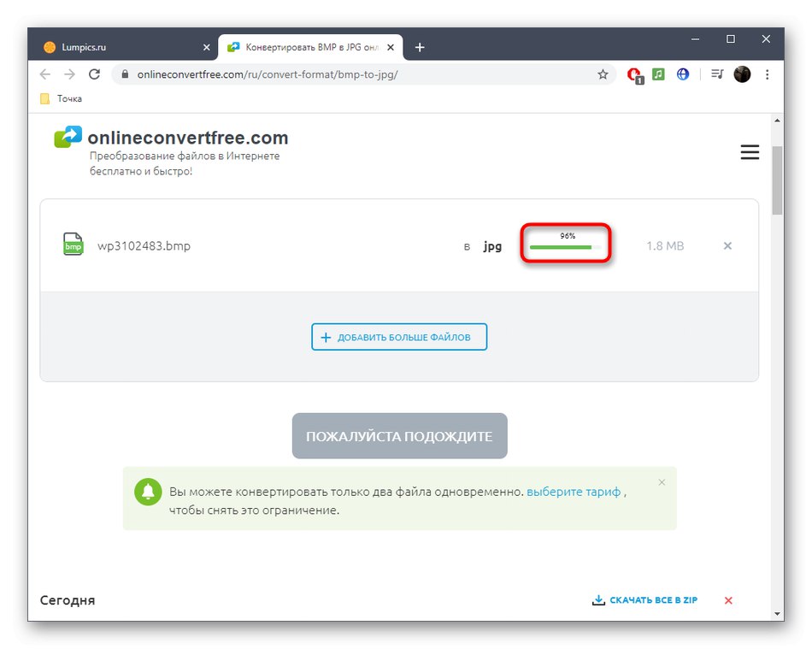The height and width of the screenshot is (649, 812).
Task: Click ДОБАВИТЬ БОЛЬШЕ ФАЙЛОВ button
Action: pos(398,336)
